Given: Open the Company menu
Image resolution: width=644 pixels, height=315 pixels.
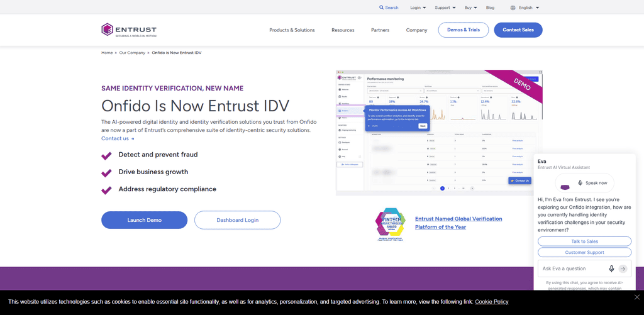Looking at the screenshot, I should (x=416, y=30).
